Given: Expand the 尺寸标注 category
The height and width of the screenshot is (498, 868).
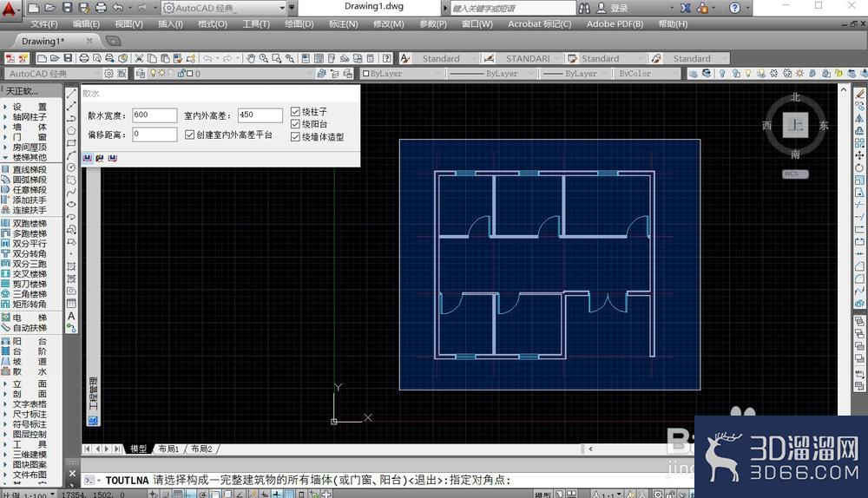Looking at the screenshot, I should tap(30, 414).
